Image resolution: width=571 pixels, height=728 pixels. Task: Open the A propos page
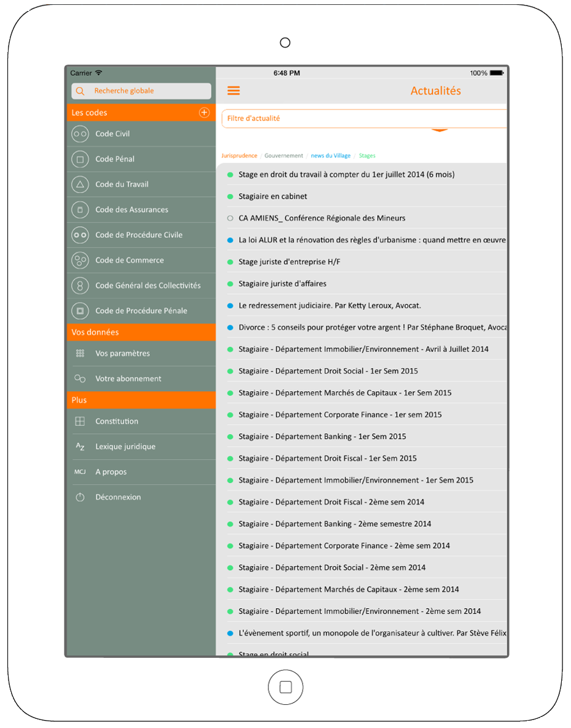coord(141,472)
